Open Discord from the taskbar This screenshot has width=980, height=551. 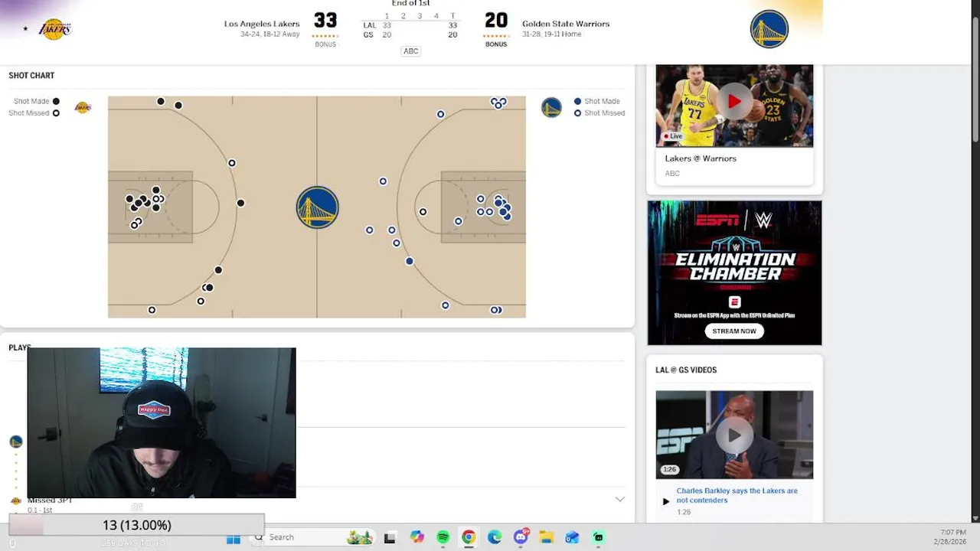point(521,537)
